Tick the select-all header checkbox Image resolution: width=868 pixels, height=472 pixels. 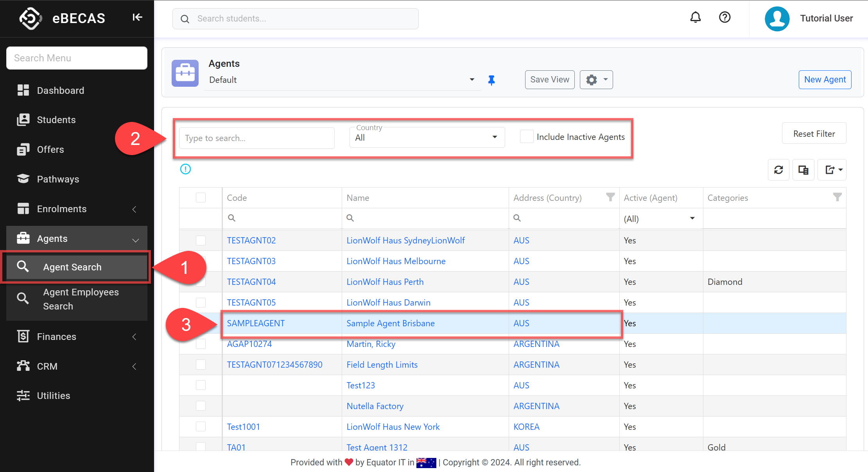(x=201, y=198)
